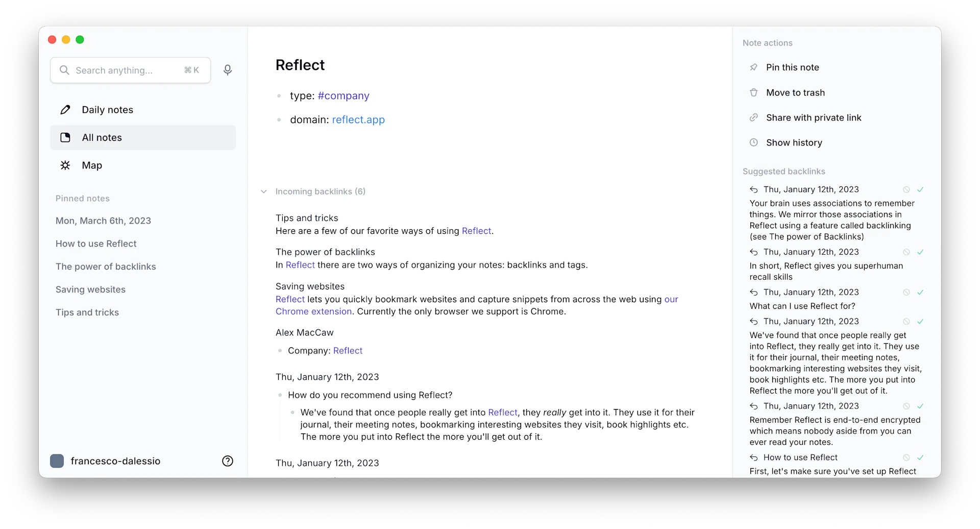Open the Map view in the sidebar

point(65,165)
